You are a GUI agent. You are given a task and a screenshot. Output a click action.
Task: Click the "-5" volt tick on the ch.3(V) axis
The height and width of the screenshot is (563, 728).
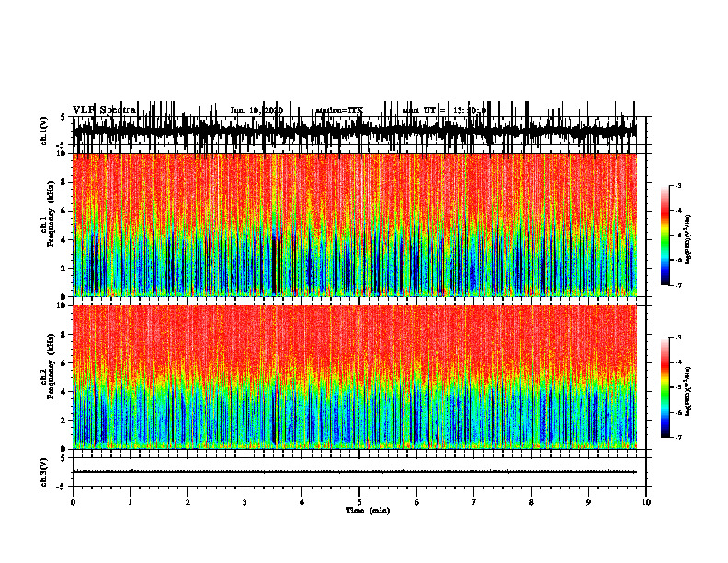tap(62, 487)
